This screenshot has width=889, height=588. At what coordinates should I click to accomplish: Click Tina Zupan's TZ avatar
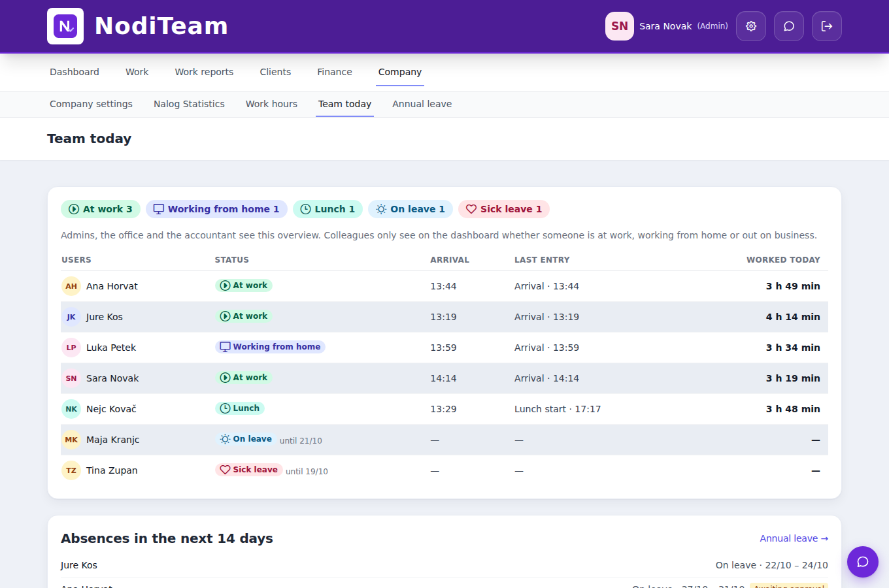pyautogui.click(x=71, y=470)
